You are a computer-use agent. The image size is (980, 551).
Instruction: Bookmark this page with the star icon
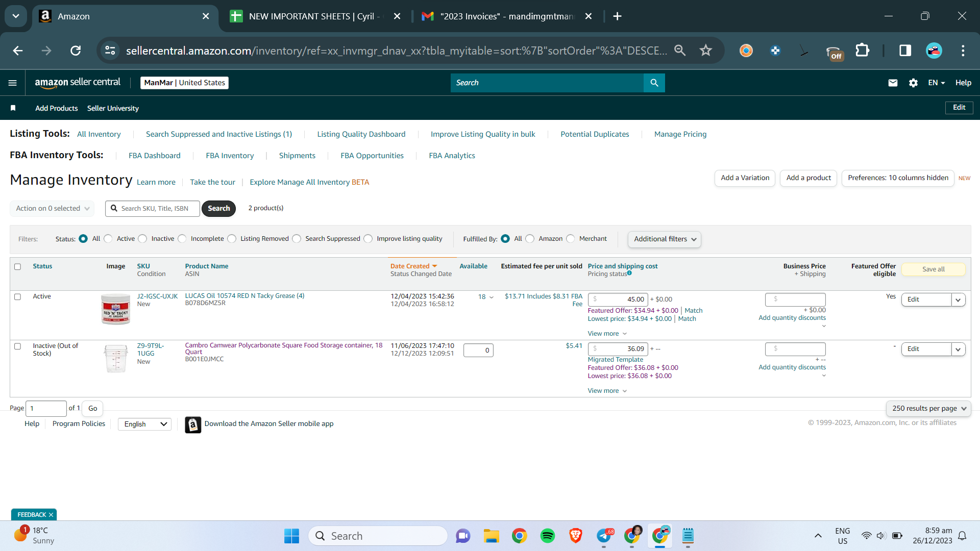pyautogui.click(x=706, y=51)
